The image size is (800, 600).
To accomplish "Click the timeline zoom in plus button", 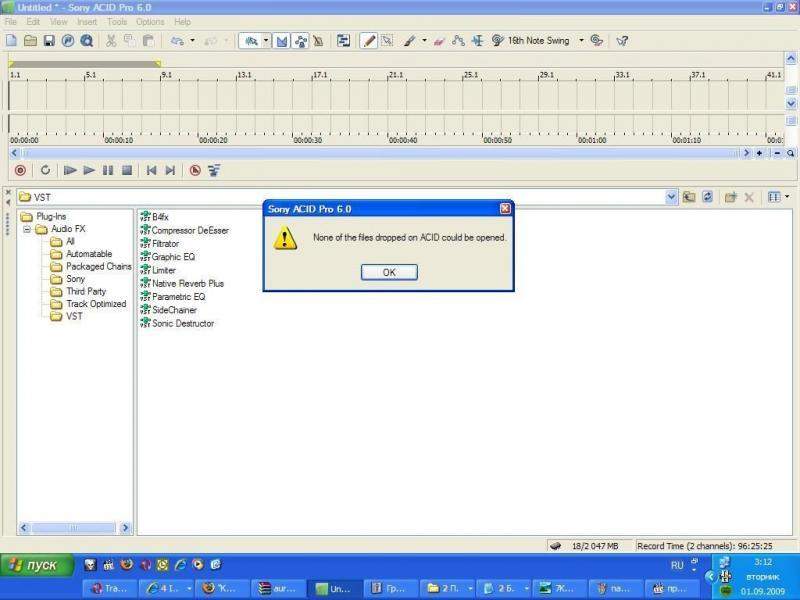I will [x=759, y=153].
